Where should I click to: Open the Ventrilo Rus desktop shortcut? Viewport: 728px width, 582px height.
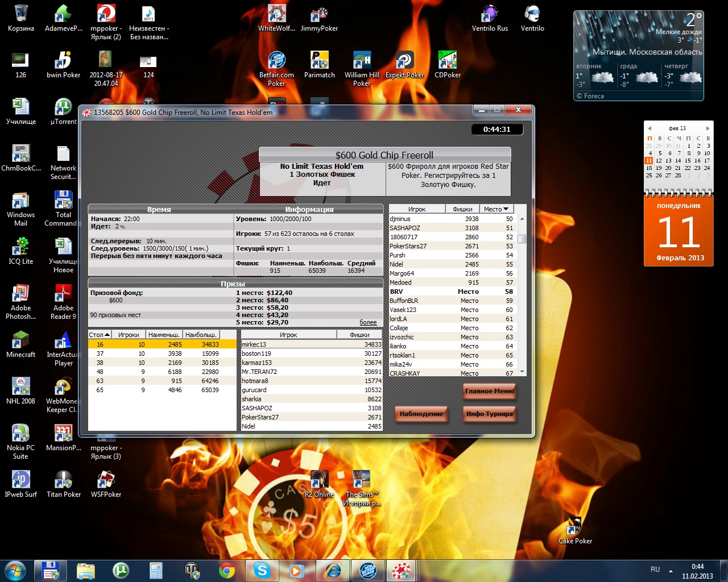coord(490,15)
